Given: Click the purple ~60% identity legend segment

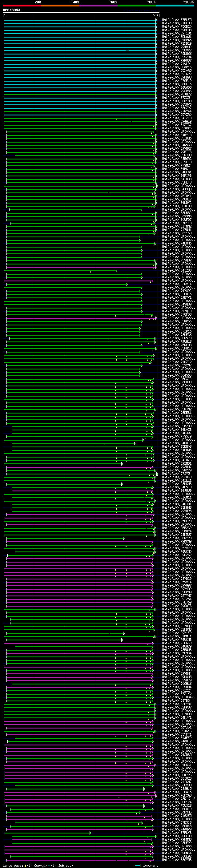Looking at the screenshot, I should [x=99, y=6].
